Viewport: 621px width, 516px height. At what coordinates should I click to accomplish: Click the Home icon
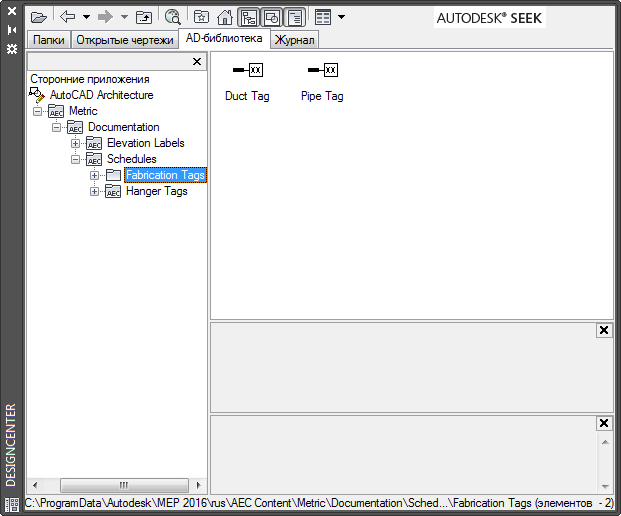tap(225, 17)
